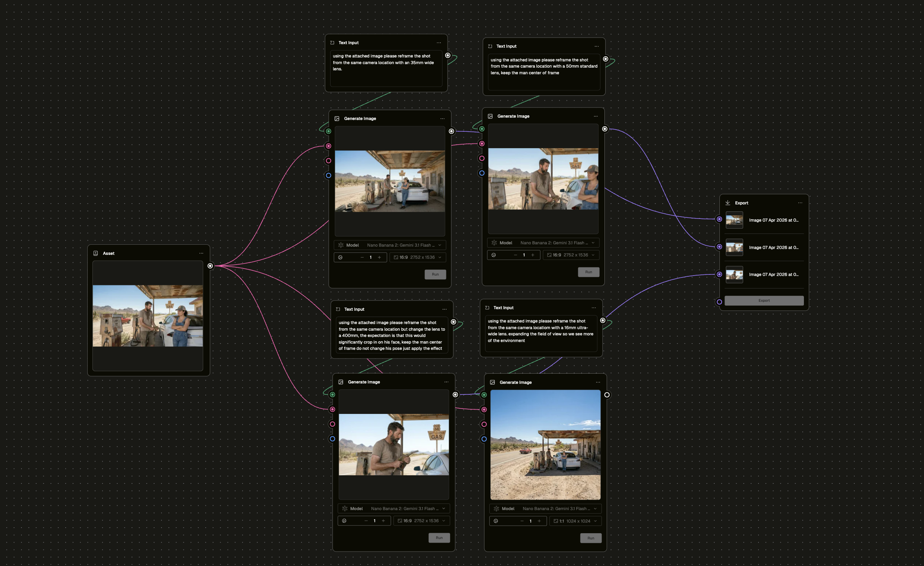Screen dimensions: 924x566
Task: Click into the 35mm wide lens prompt text field
Action: click(x=386, y=68)
